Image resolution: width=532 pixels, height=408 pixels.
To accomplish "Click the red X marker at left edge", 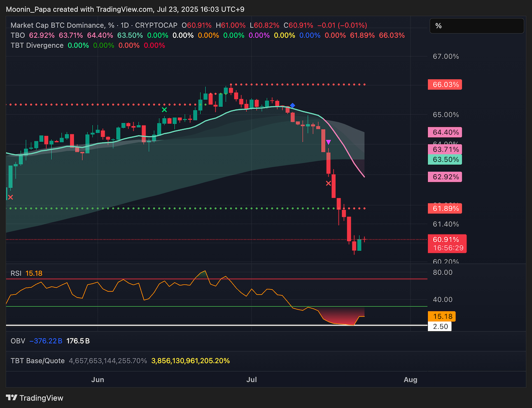I will pos(10,197).
